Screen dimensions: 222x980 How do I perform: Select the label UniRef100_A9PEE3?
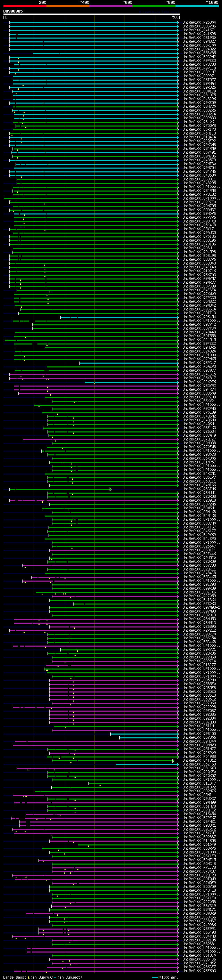pos(199,60)
